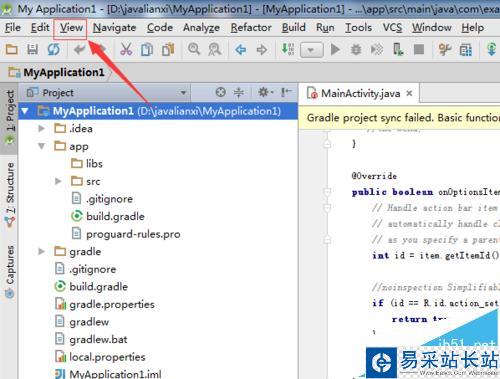Click the Run with Coverage icon
Image resolution: width=500 pixels, height=379 pixels.
(377, 50)
